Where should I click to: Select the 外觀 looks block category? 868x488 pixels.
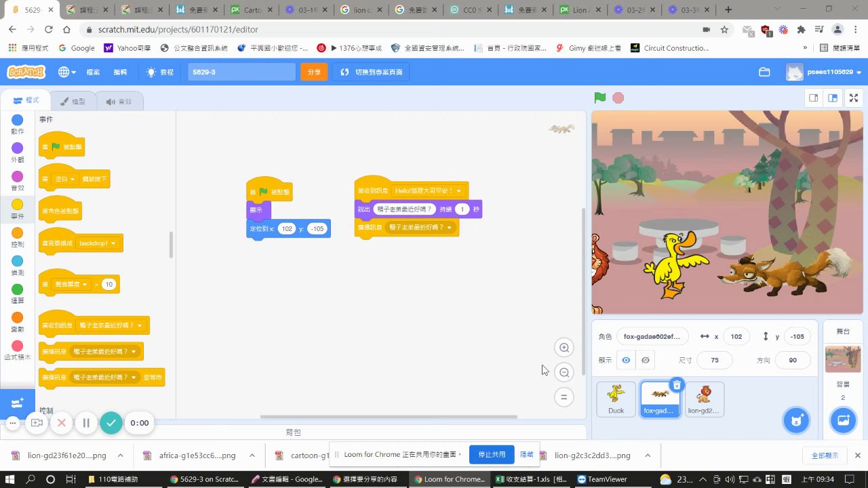click(x=17, y=153)
